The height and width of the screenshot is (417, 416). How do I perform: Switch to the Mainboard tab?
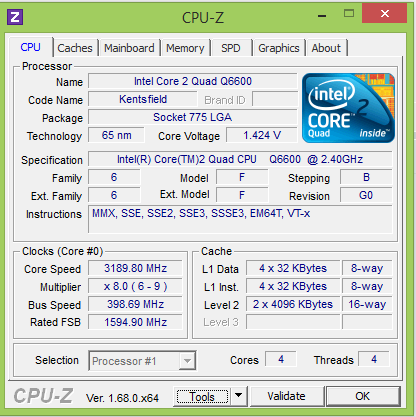129,48
